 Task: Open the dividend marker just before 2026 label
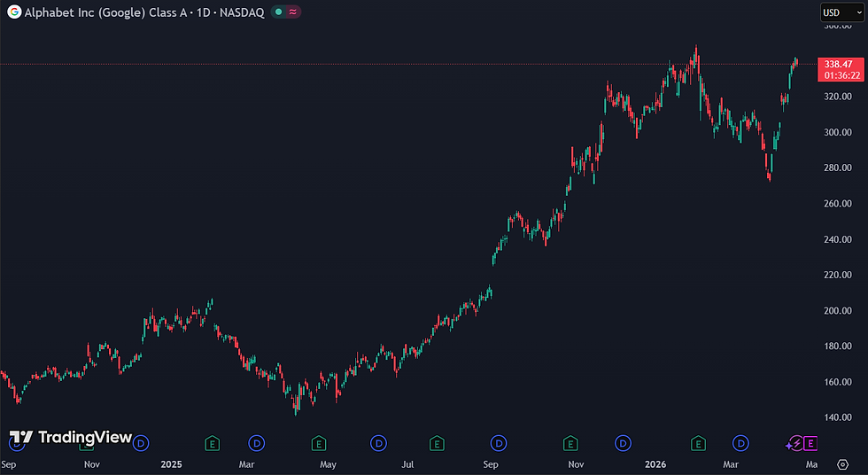623,443
